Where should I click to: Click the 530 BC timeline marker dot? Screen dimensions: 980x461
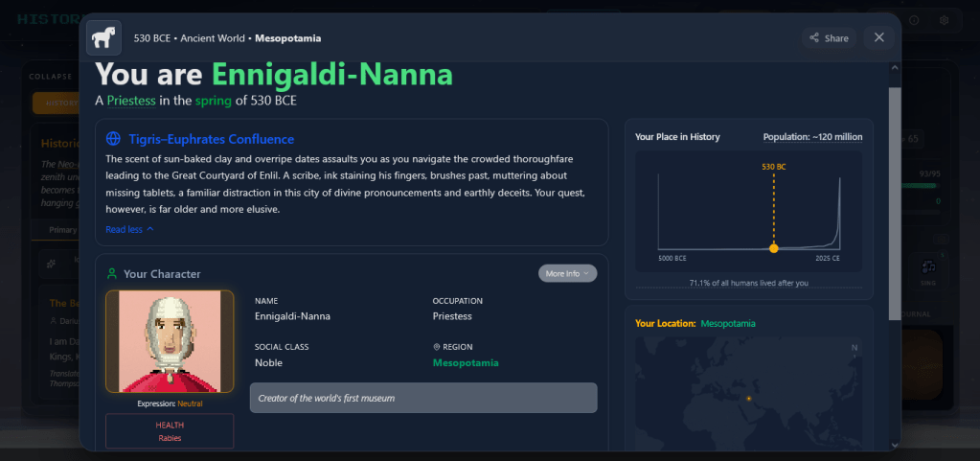point(774,248)
